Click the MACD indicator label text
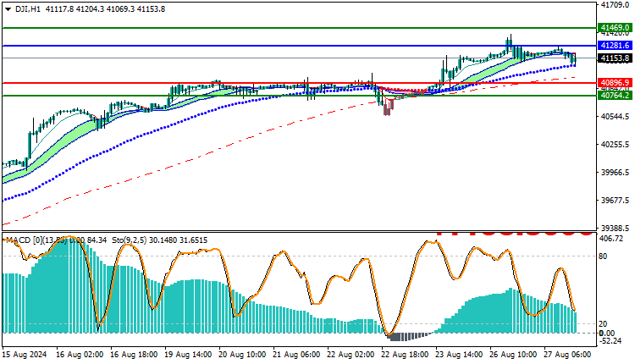Viewport: 635px width, 364px height. click(56, 240)
